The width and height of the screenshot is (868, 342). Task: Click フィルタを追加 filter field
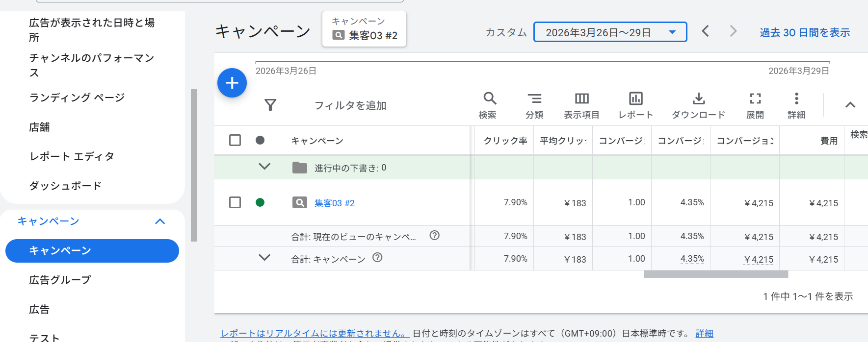click(x=350, y=105)
